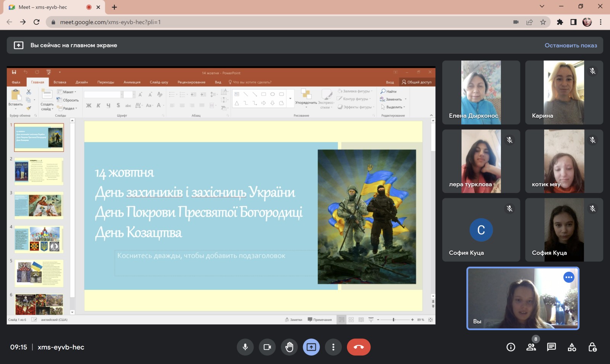Click Save icon in PowerPoint quick access
Screen dimensions: 610x364
click(x=14, y=72)
